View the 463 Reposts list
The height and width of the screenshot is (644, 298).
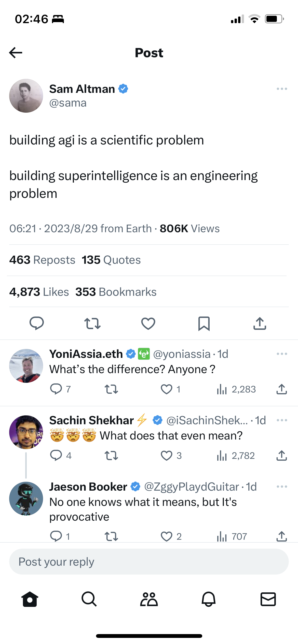42,260
